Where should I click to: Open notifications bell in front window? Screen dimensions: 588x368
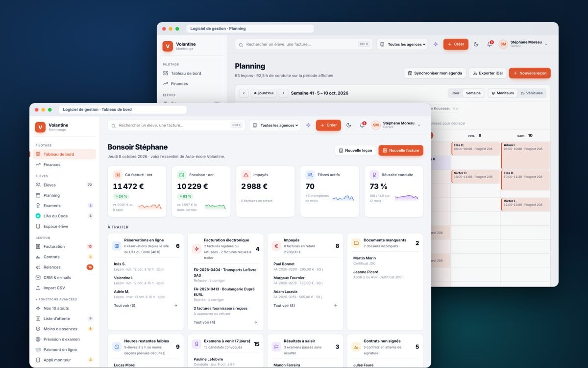[x=362, y=125]
